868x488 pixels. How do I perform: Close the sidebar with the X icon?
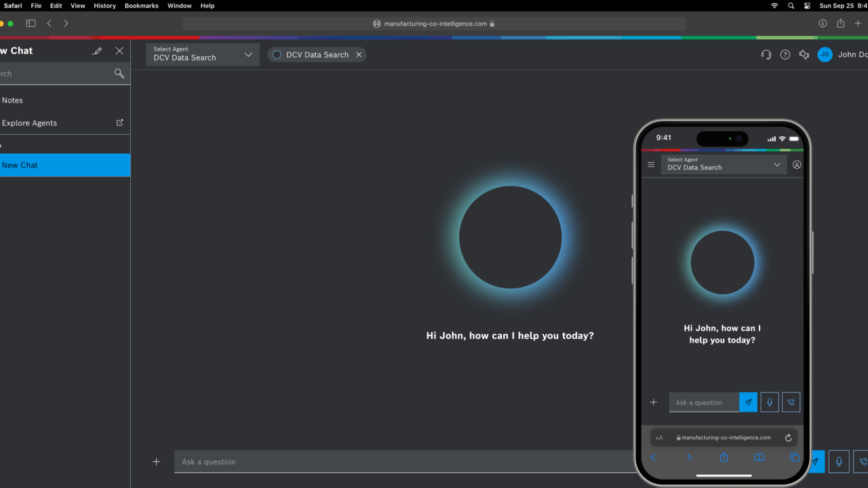coord(119,51)
